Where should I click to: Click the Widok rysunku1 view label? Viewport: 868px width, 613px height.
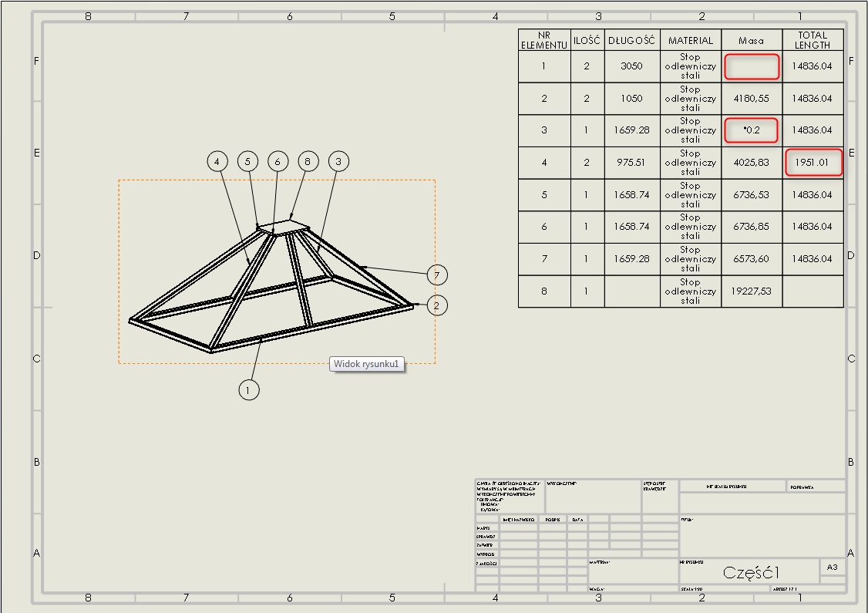368,363
